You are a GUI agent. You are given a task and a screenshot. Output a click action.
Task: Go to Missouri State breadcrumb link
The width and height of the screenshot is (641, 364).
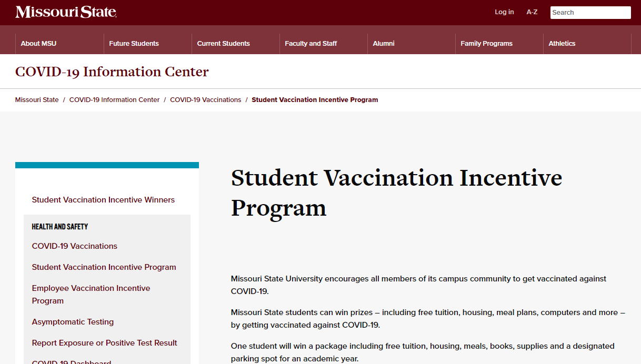tap(37, 100)
